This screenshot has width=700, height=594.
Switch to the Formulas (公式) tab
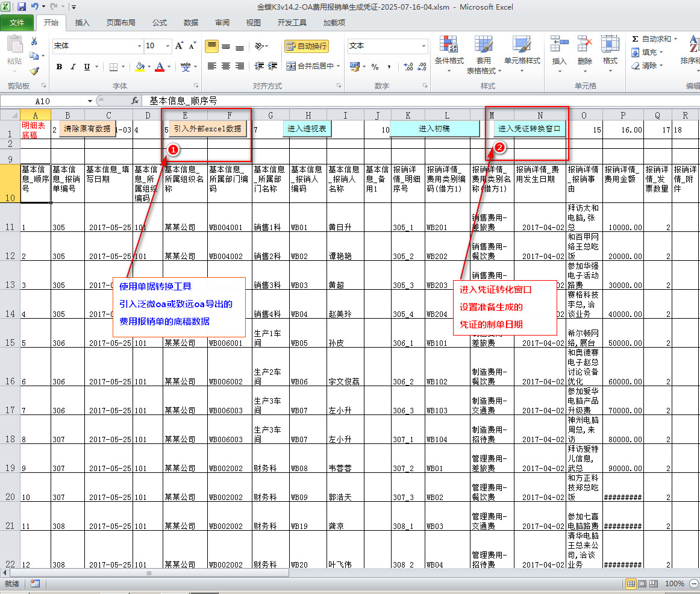click(160, 23)
